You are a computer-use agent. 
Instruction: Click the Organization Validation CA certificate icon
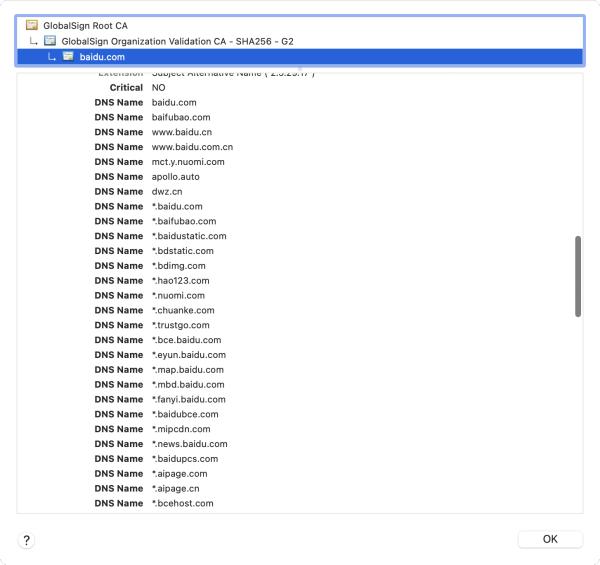click(50, 41)
